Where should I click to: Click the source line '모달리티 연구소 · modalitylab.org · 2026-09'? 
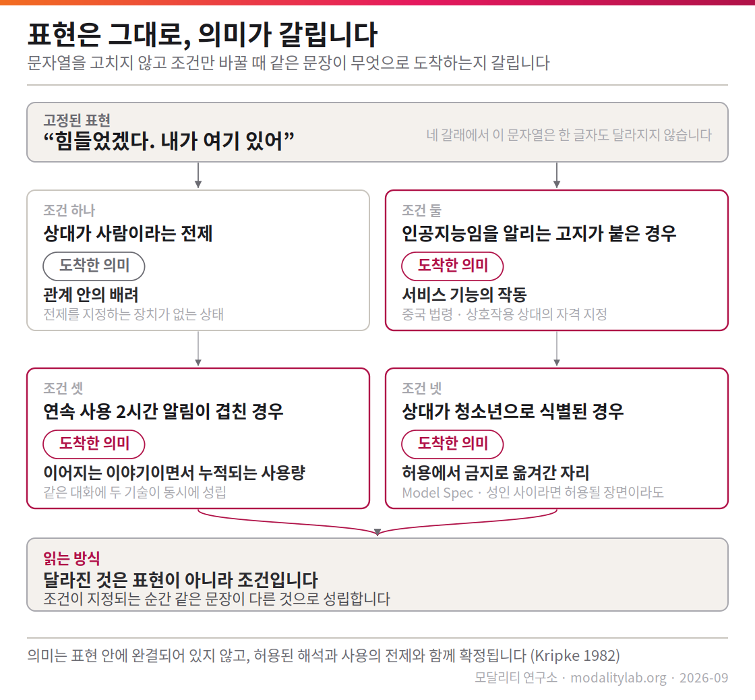pyautogui.click(x=601, y=678)
